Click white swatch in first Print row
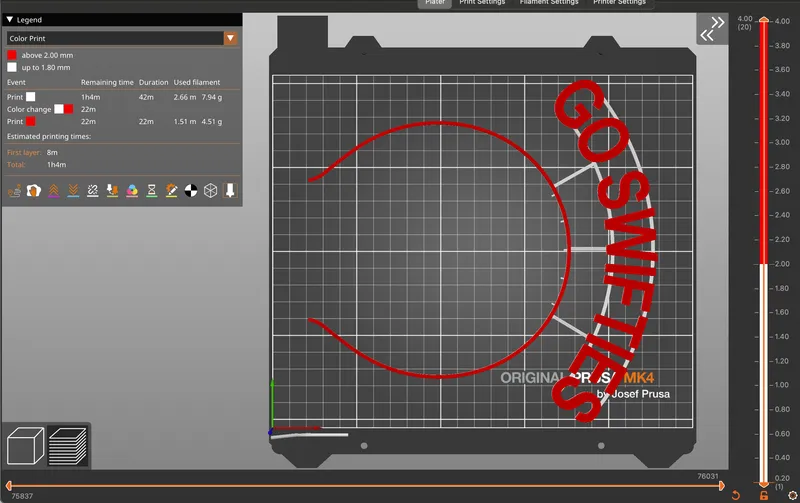The image size is (800, 503). 31,96
